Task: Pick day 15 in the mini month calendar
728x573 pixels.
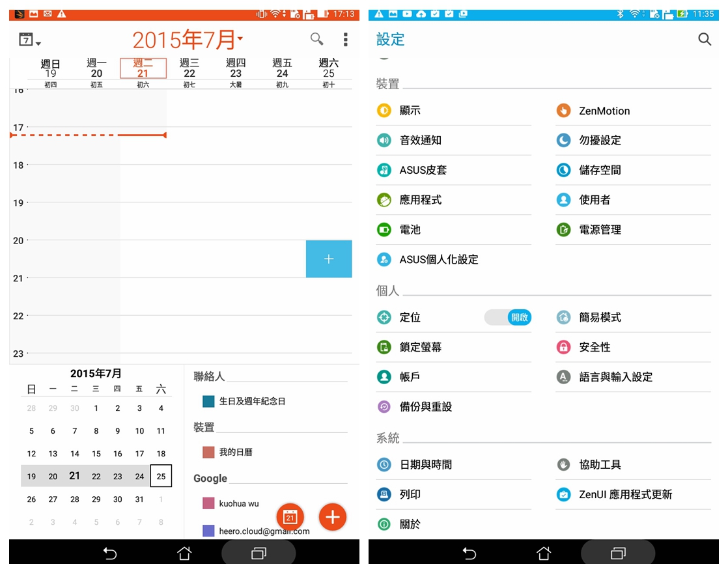Action: click(96, 454)
